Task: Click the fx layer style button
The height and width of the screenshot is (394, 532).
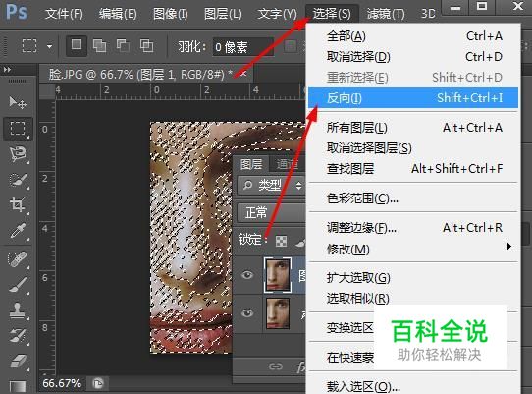Action: [x=300, y=367]
